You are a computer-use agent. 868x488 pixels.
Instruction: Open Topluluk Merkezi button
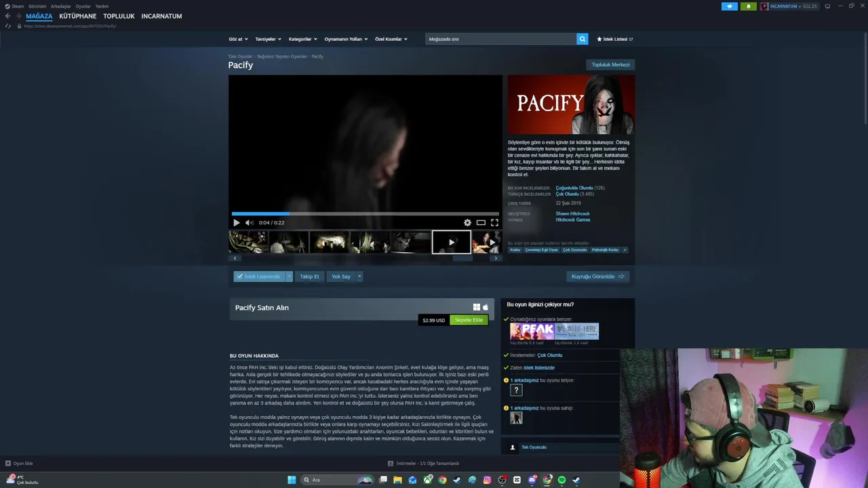click(610, 64)
